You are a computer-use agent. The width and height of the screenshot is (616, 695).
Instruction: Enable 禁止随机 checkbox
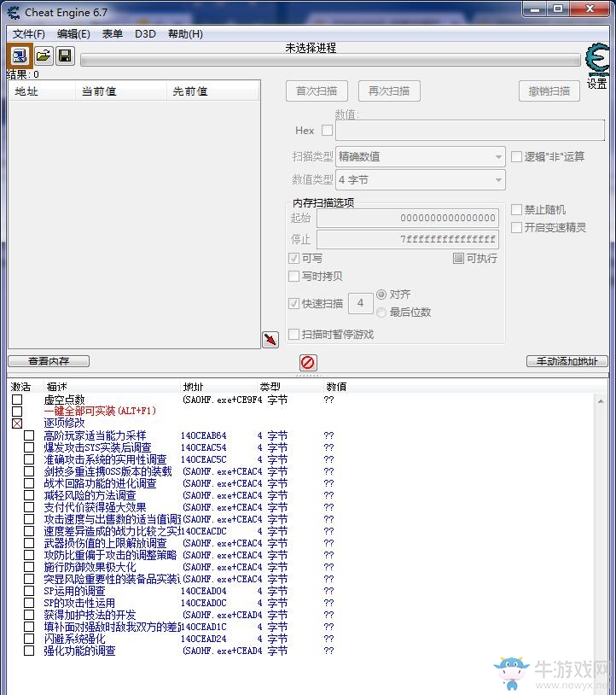(516, 209)
